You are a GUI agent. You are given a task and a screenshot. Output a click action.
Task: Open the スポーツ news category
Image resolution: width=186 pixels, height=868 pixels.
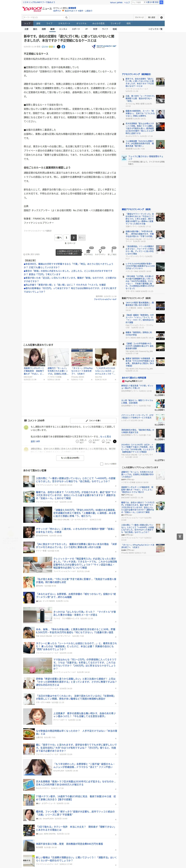tap(76, 29)
